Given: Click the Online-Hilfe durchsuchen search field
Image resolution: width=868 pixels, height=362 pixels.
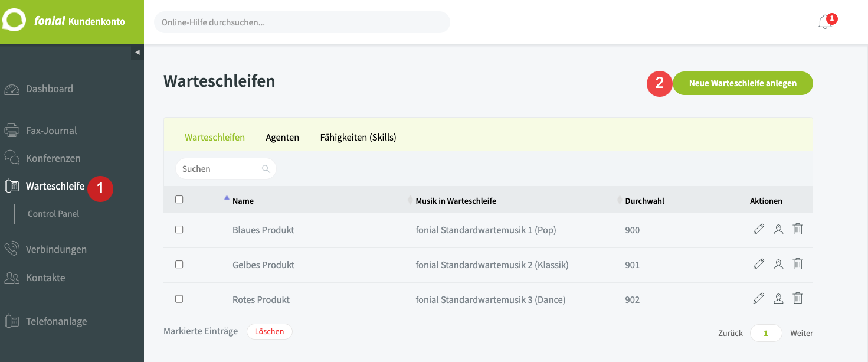Looking at the screenshot, I should 302,22.
